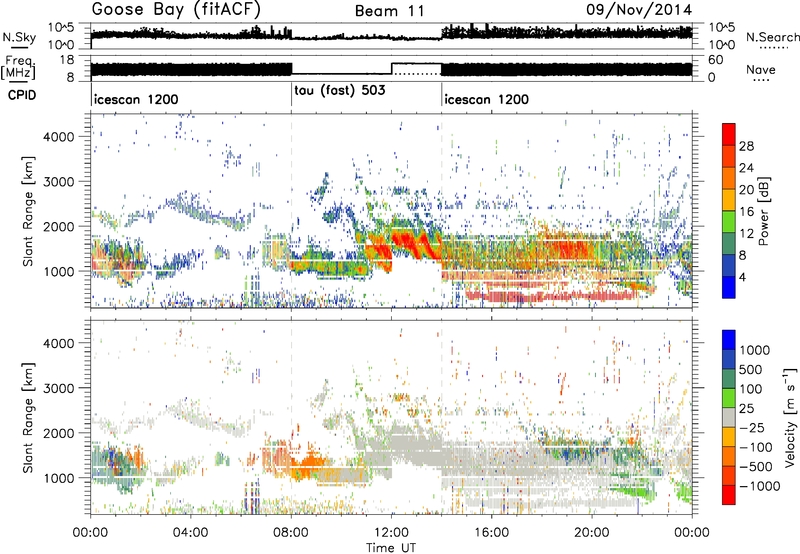Click the 'Velocity [m s-1]' colorbar label
Image resolution: width=800 pixels, height=554 pixels.
(790, 417)
